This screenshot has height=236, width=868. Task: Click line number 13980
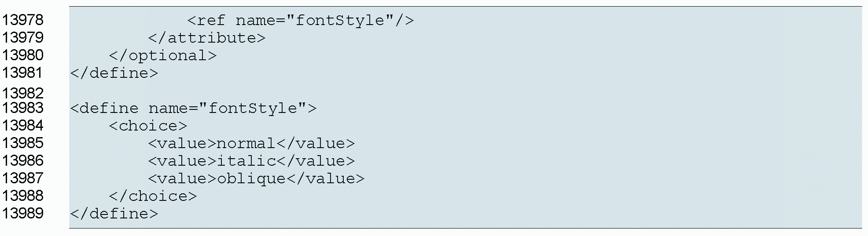23,55
